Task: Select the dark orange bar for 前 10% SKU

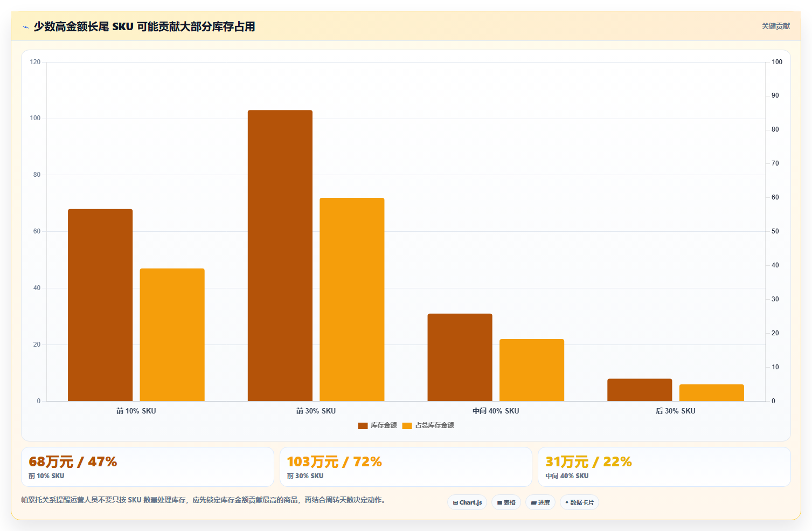Action: click(100, 305)
